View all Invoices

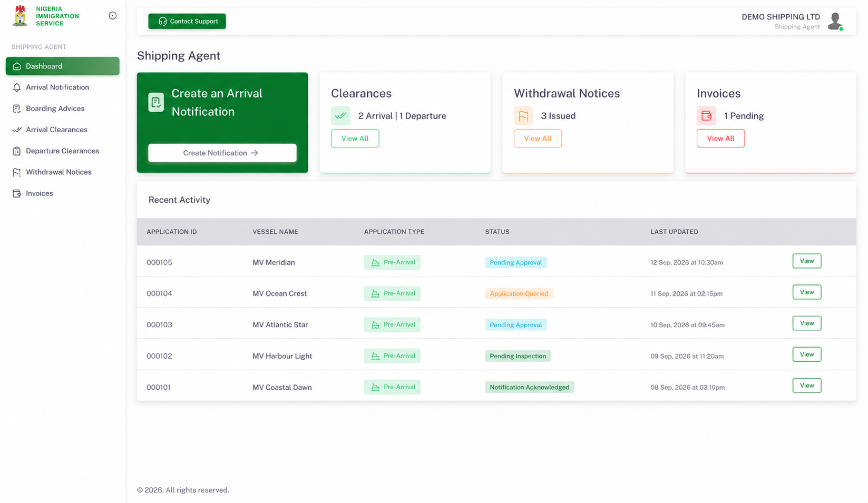720,139
